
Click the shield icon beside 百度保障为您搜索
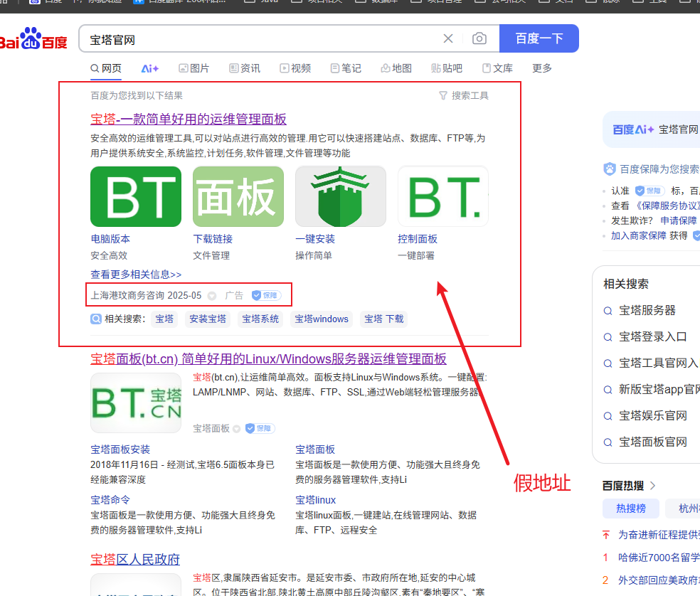[x=610, y=169]
